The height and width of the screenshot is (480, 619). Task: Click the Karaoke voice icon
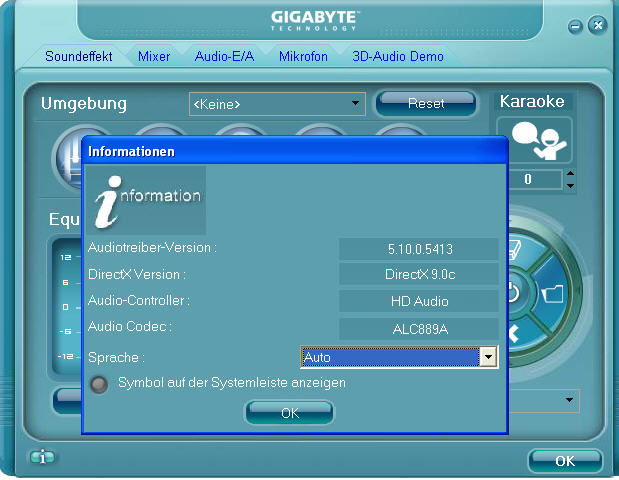534,140
